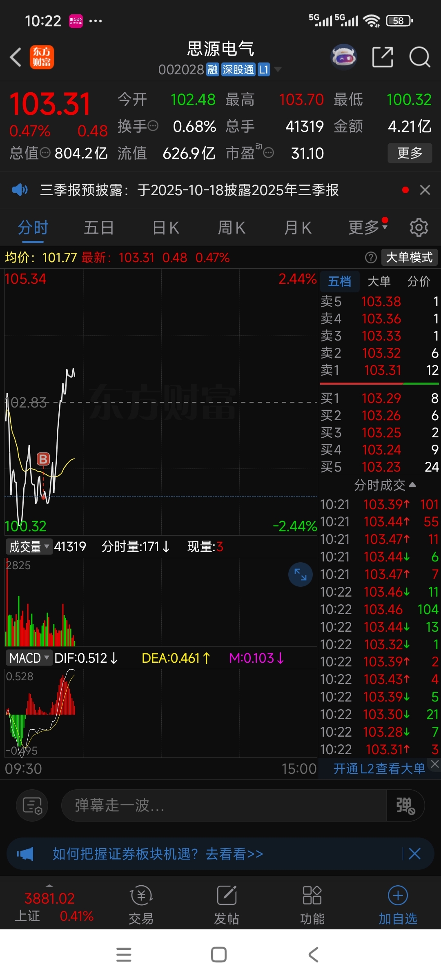The height and width of the screenshot is (980, 441).
Task: Open the 成交量 indicator dropdown
Action: (x=29, y=546)
